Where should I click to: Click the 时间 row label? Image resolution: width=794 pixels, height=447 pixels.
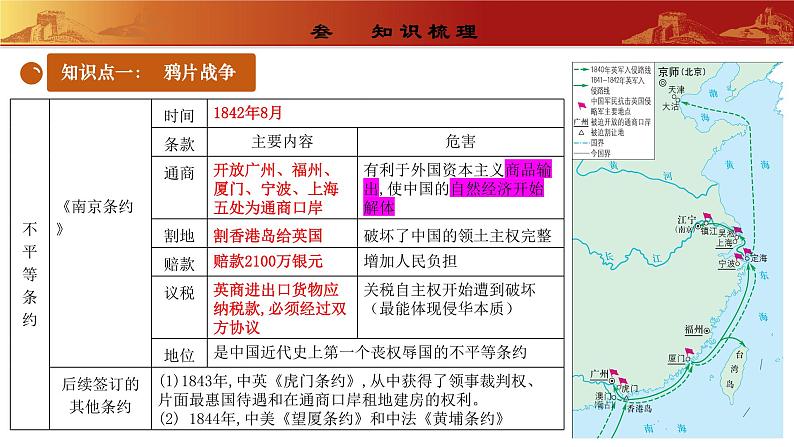coord(179,115)
